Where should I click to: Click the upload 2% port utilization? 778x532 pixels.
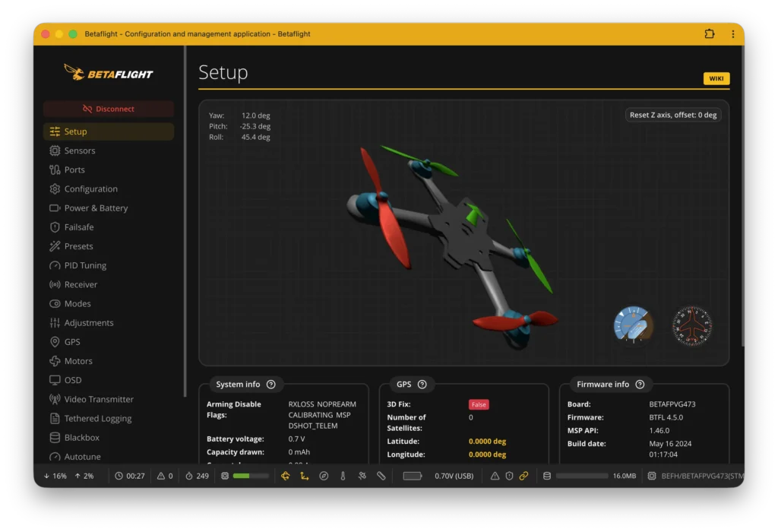point(84,476)
